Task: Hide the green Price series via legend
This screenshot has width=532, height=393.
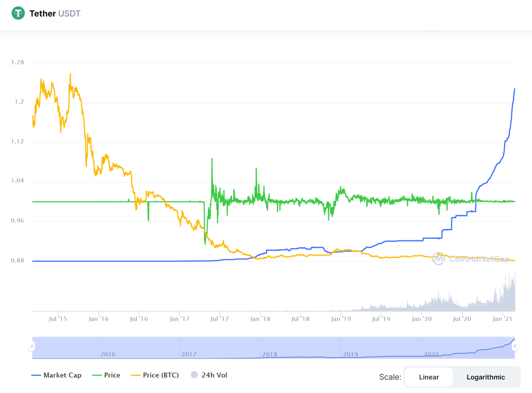Action: tap(105, 375)
